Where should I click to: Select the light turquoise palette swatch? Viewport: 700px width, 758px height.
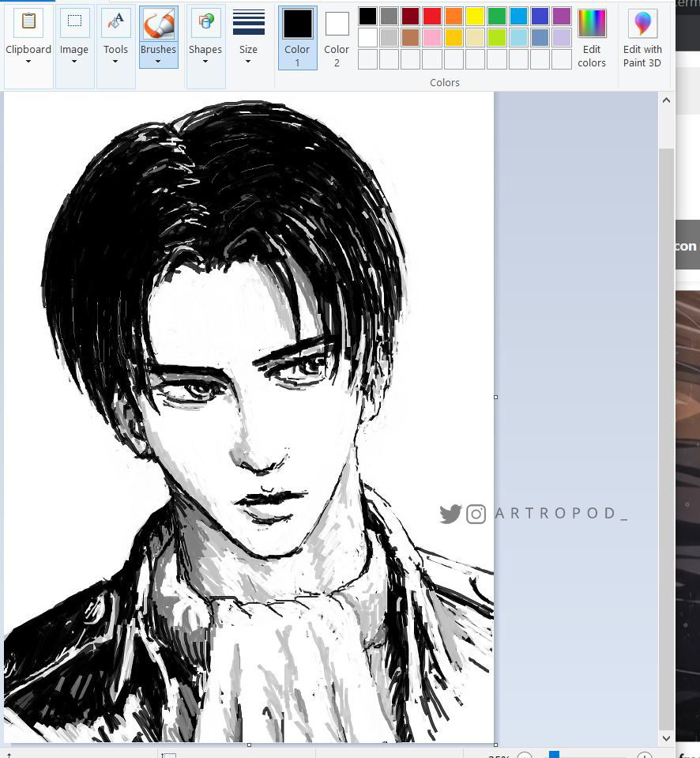coord(518,37)
